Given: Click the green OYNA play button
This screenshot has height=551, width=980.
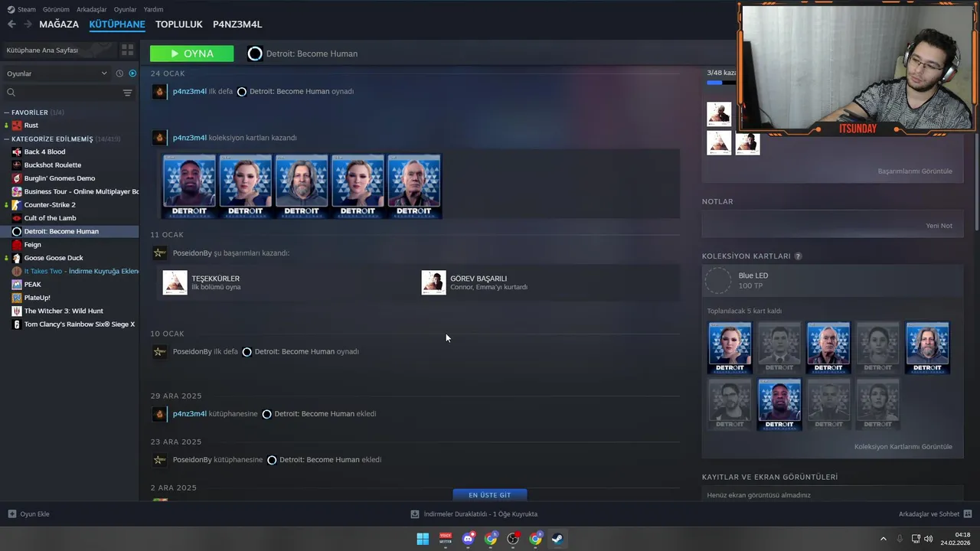Looking at the screenshot, I should (x=191, y=54).
